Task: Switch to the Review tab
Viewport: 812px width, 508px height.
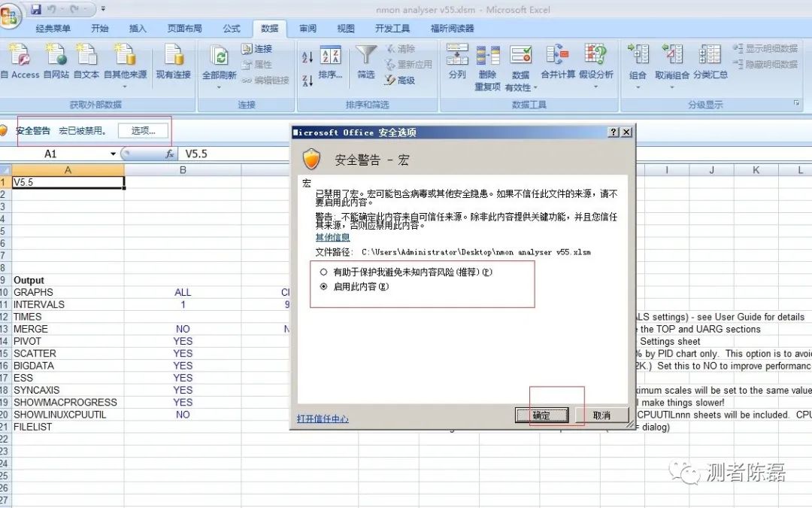Action: [x=308, y=29]
